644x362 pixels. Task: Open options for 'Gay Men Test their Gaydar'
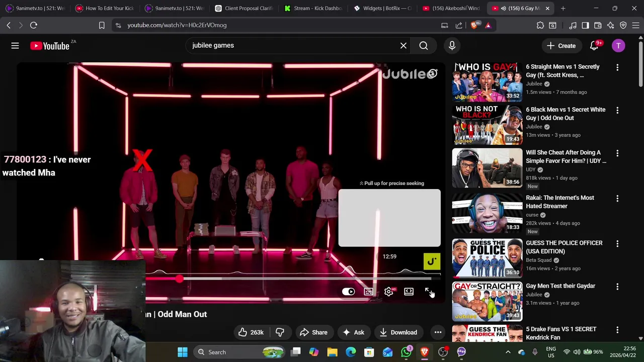(x=617, y=287)
